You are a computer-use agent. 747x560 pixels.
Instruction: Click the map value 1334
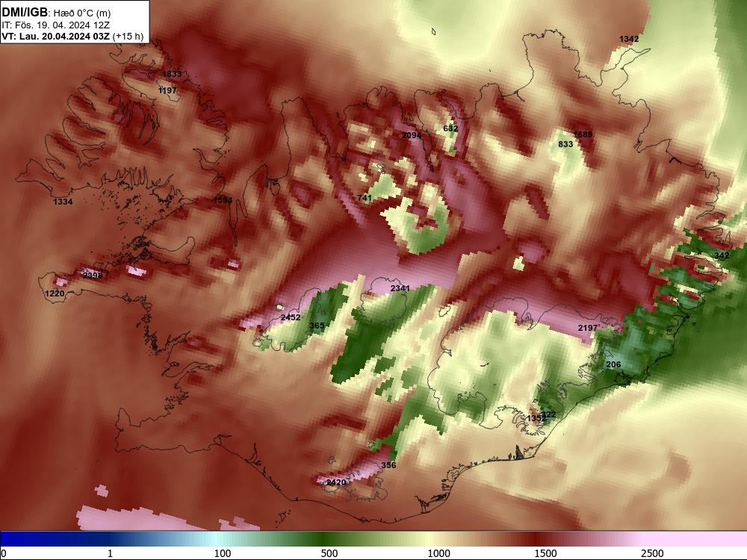click(63, 202)
